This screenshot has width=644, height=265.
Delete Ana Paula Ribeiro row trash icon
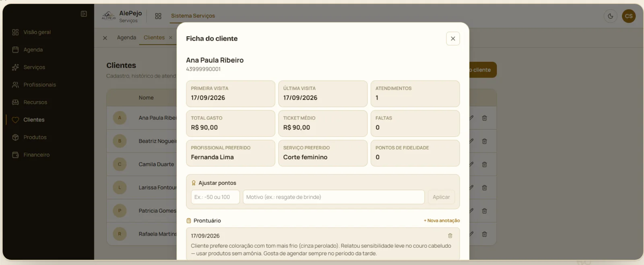click(x=485, y=118)
